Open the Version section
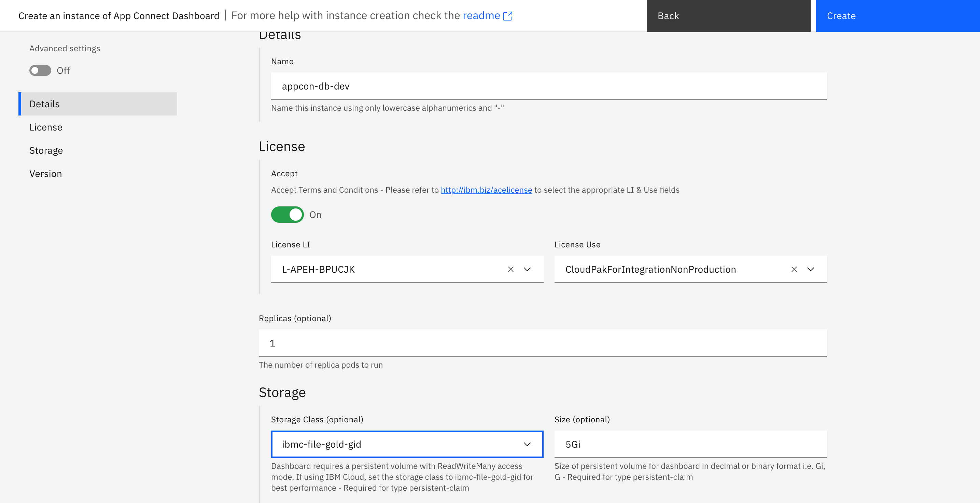 pos(46,173)
